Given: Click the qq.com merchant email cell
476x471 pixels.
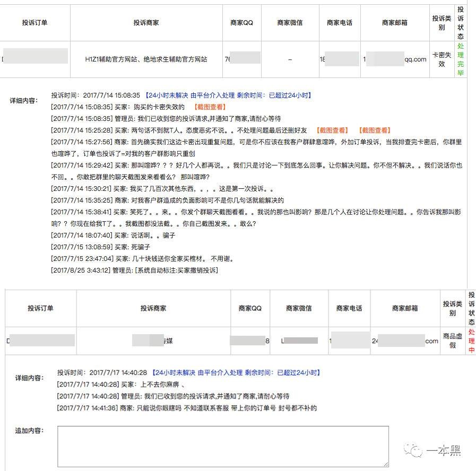Looking at the screenshot, I should (x=395, y=59).
